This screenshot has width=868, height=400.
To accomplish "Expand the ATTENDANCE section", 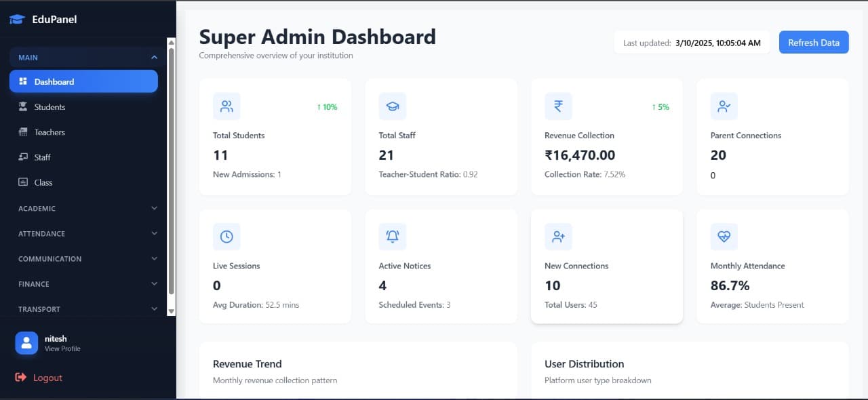I will tap(87, 233).
